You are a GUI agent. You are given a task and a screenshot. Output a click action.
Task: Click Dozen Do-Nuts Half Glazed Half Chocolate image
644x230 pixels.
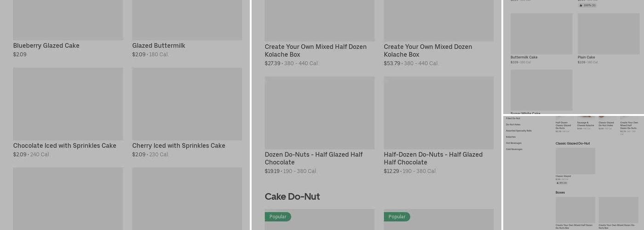click(x=320, y=113)
